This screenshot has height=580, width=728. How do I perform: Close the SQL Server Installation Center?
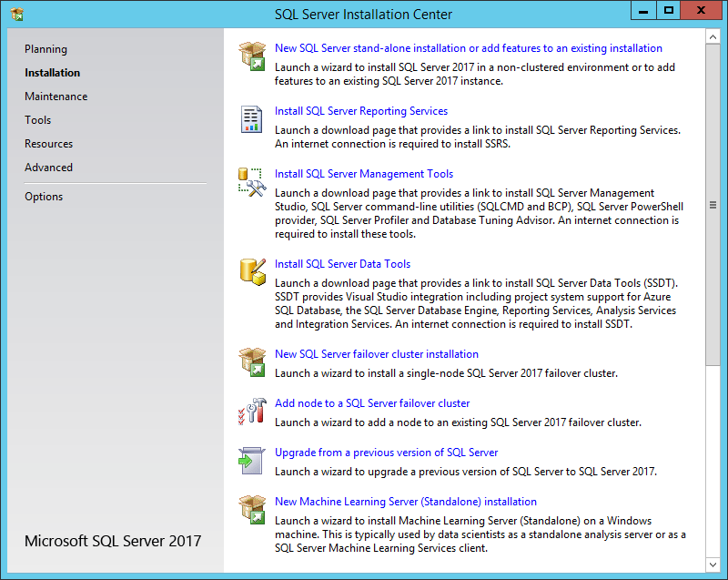pyautogui.click(x=702, y=10)
